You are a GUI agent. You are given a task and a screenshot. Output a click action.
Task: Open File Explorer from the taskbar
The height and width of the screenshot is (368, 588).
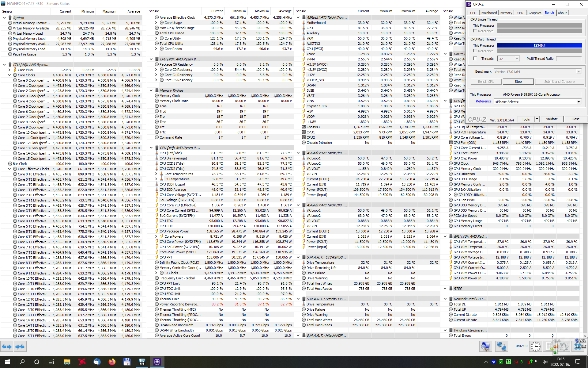(x=67, y=362)
